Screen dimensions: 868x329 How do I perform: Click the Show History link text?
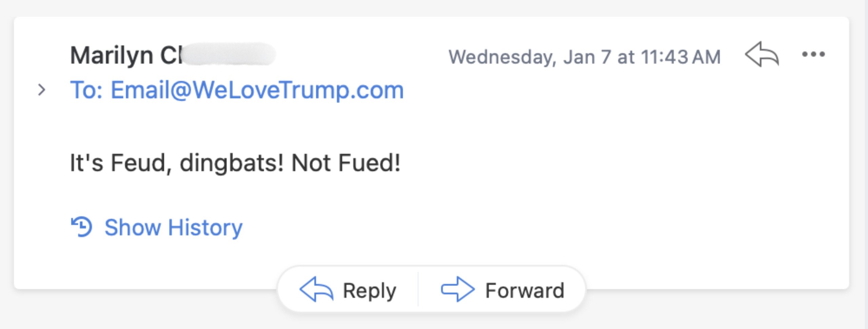tap(173, 227)
